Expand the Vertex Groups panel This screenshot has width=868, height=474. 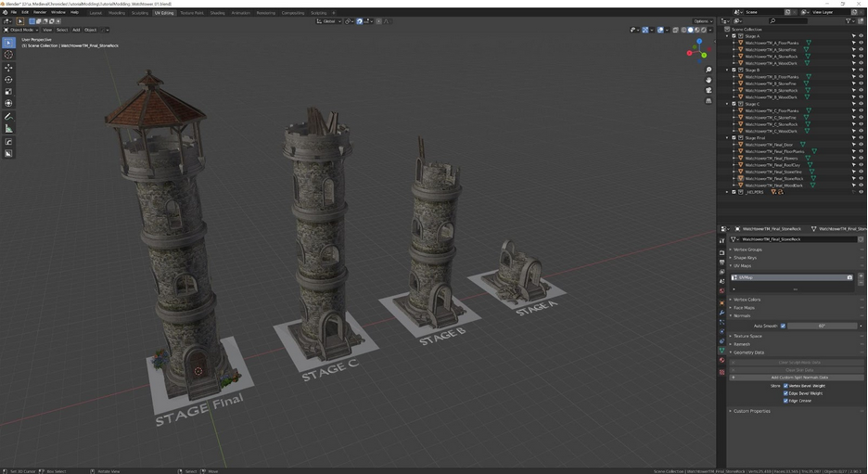click(747, 250)
